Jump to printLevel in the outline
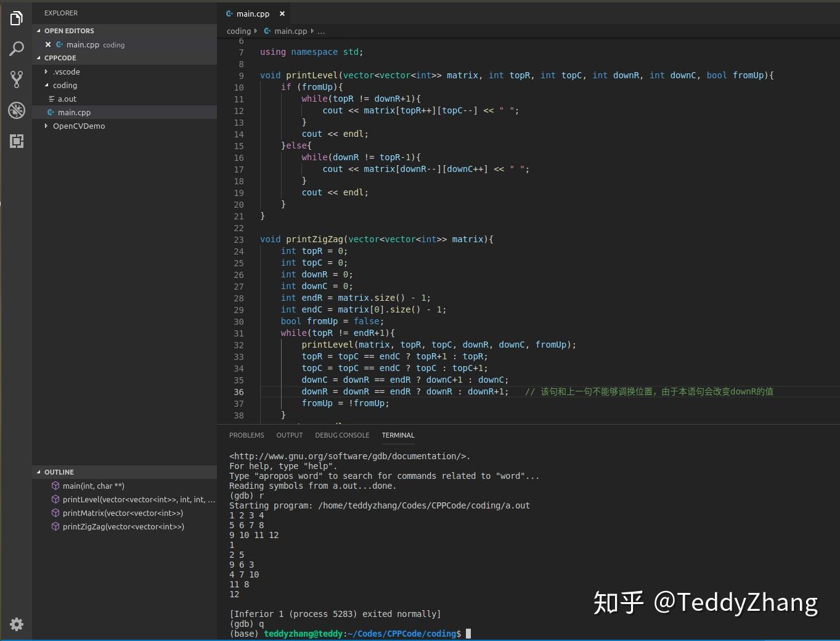This screenshot has width=840, height=641. point(124,499)
